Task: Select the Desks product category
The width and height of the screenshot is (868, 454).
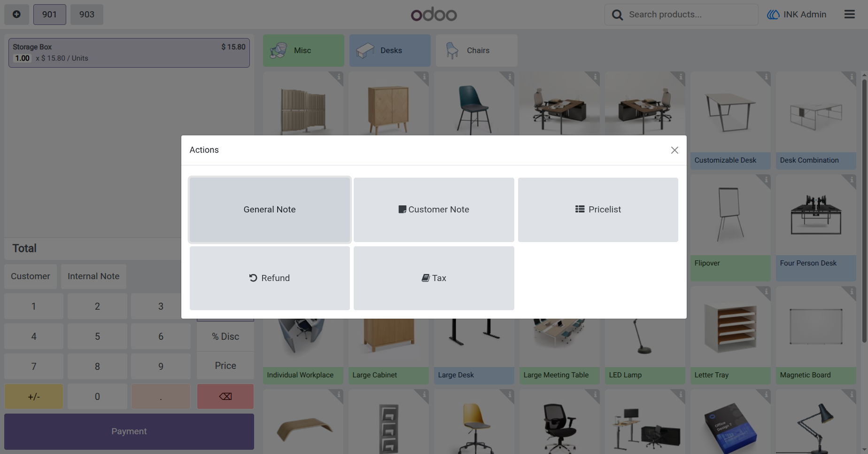Action: coord(390,50)
